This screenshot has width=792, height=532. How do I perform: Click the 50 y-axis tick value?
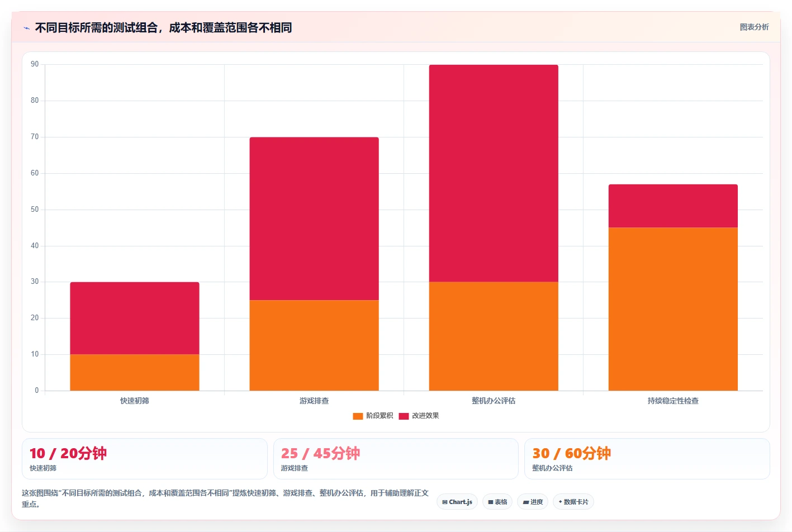coord(35,210)
